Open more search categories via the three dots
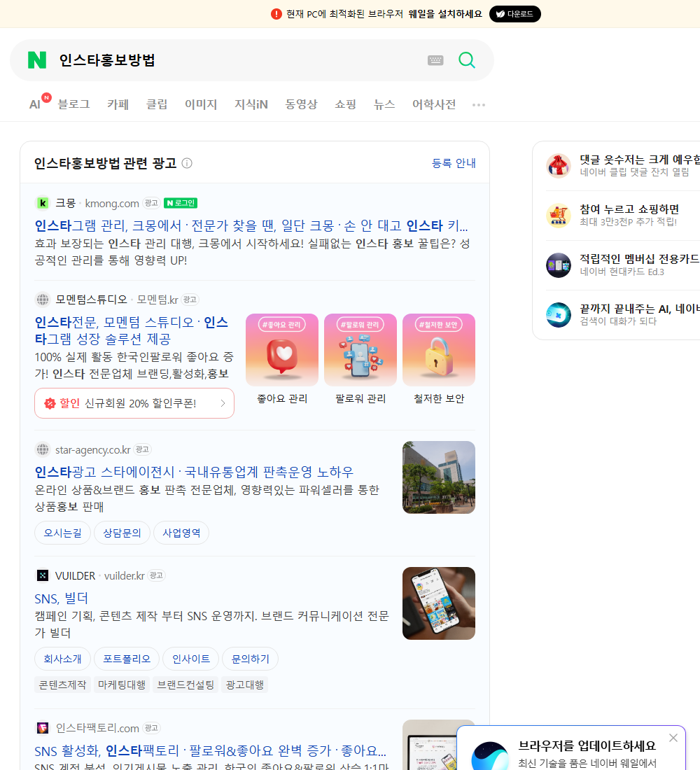The width and height of the screenshot is (700, 770). click(x=479, y=104)
